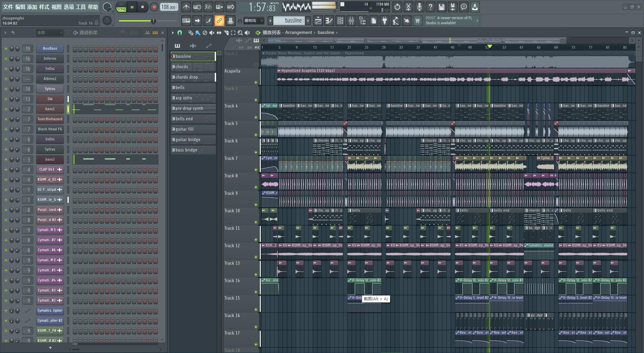Select the playlist paint brush tool
Viewport: 644px width, 353px height.
(x=198, y=33)
